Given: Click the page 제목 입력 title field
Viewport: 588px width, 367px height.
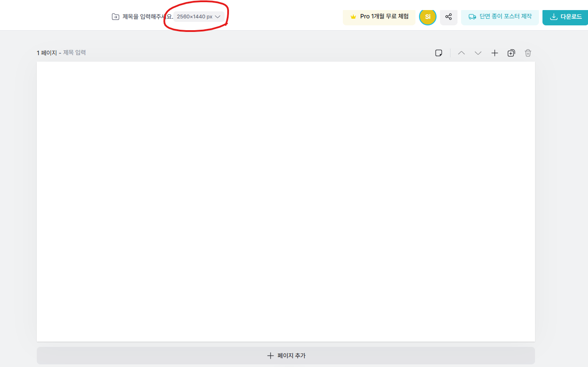Looking at the screenshot, I should (74, 52).
